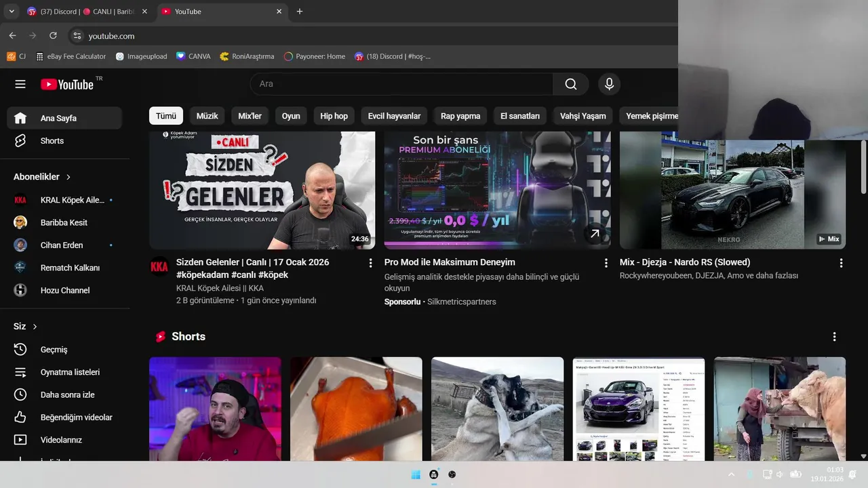This screenshot has height=488, width=868.
Task: Open the Sizden Gelenler video thumbnail
Action: (x=262, y=190)
